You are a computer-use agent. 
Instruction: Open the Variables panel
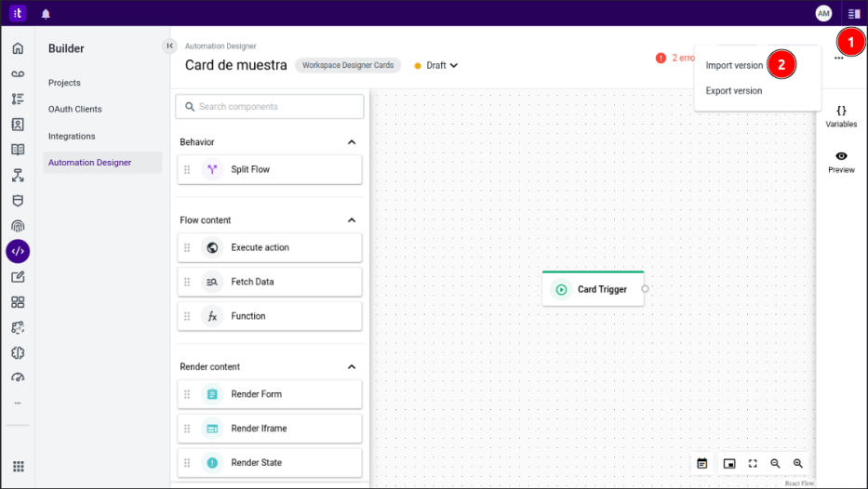(841, 116)
